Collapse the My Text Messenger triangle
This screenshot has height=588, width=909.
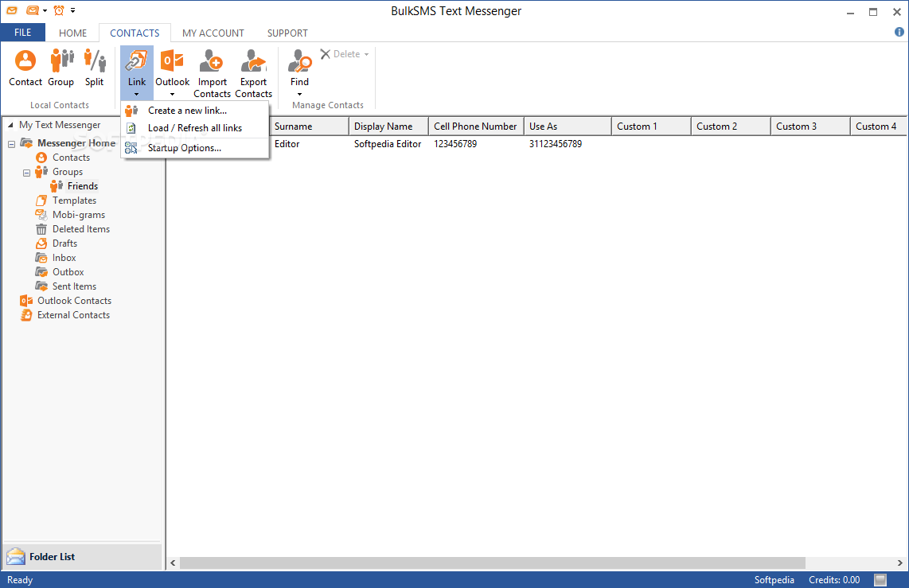[10, 125]
